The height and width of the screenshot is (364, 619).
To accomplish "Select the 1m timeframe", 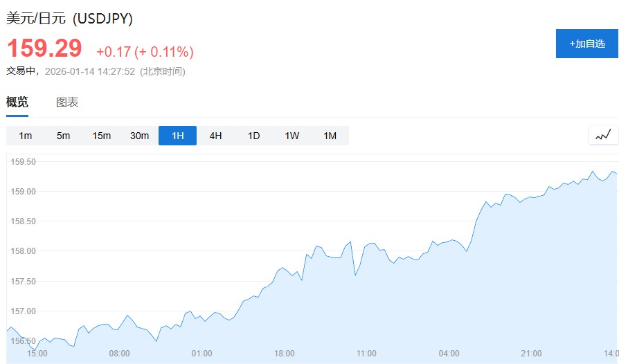I will point(26,136).
